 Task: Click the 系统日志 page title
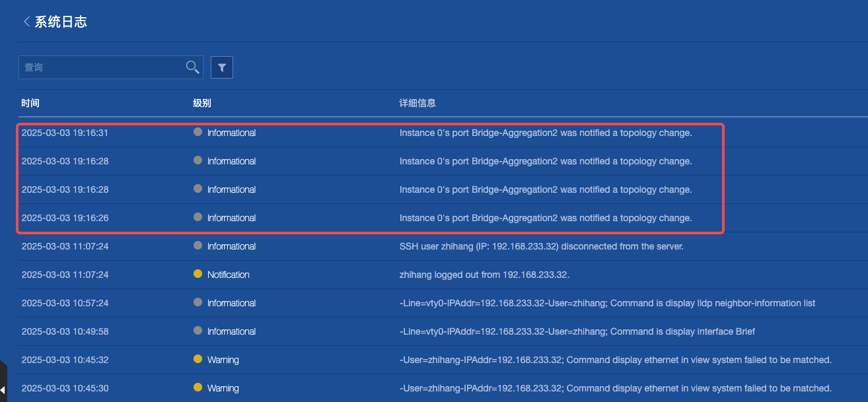tap(61, 22)
